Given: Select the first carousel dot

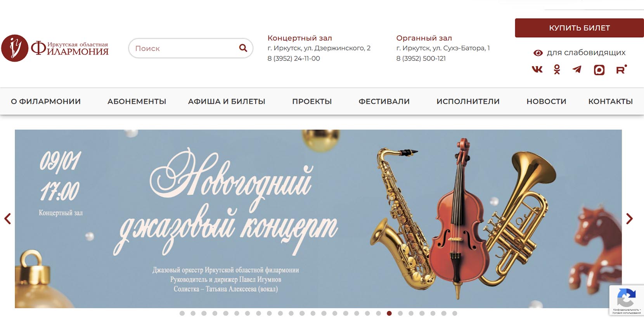Looking at the screenshot, I should [182, 313].
